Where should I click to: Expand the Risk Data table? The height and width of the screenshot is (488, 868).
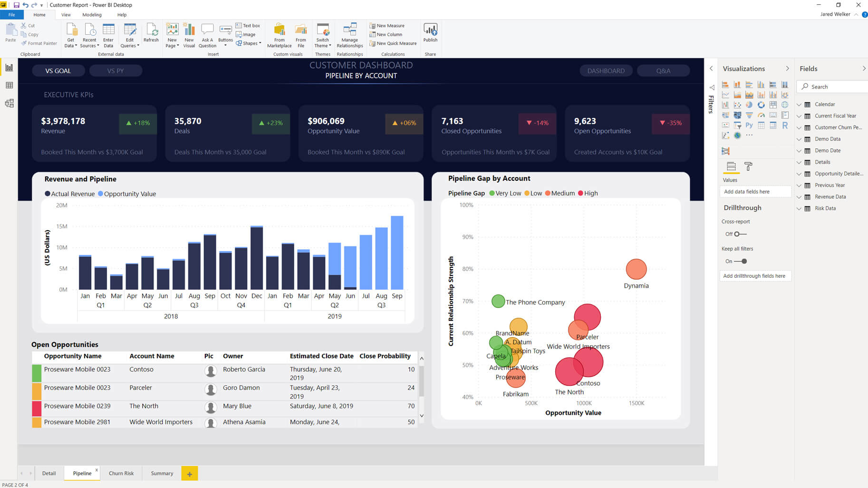[x=799, y=208]
